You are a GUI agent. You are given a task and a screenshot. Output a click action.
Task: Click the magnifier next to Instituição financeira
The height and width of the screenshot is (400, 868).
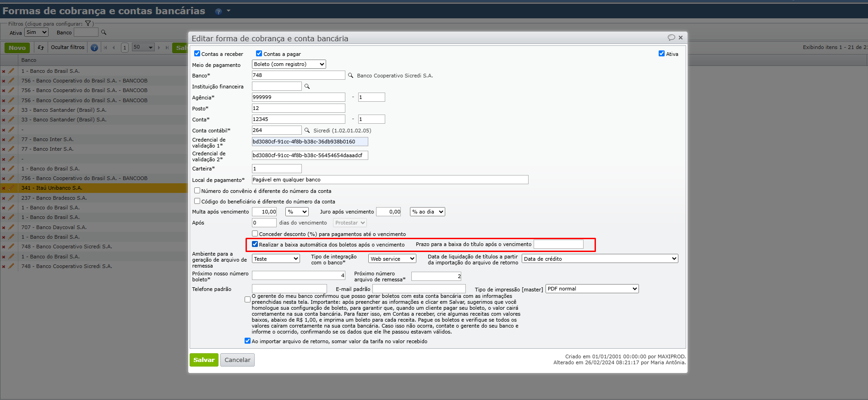click(x=307, y=87)
